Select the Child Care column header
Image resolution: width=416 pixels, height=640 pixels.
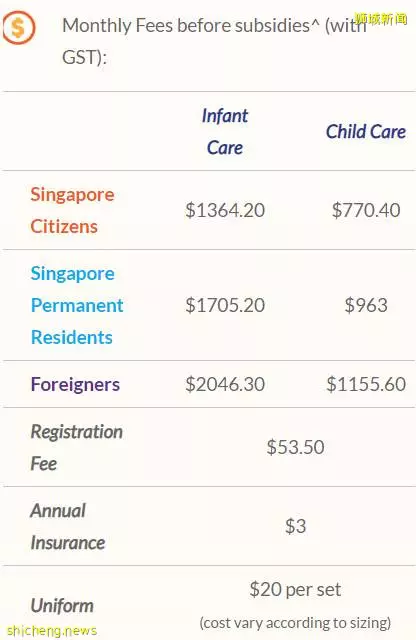pyautogui.click(x=366, y=131)
